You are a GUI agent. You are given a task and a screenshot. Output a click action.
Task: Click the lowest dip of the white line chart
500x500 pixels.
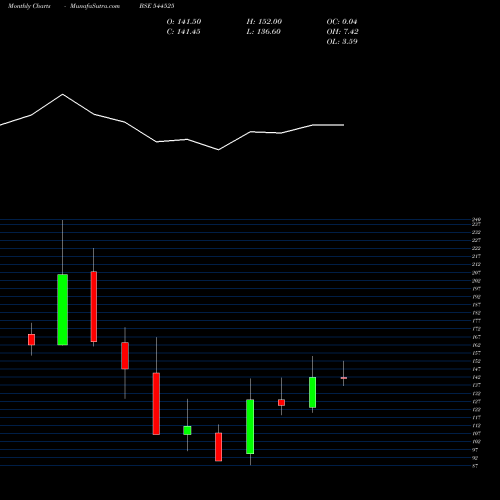[x=218, y=150]
